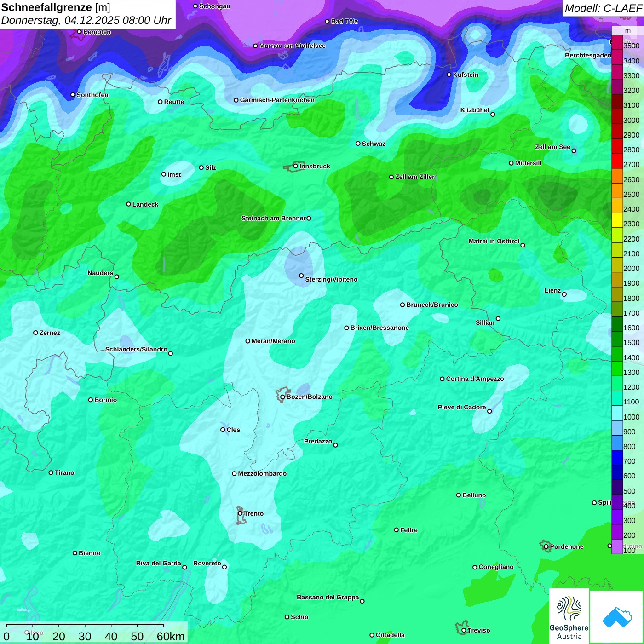Click the Bienno label

coord(89,553)
